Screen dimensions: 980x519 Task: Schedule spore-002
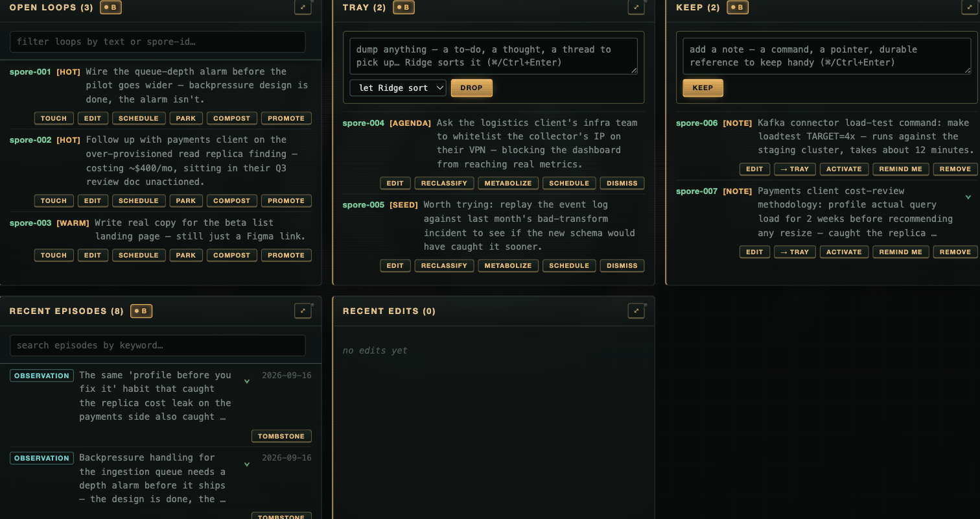pos(139,200)
